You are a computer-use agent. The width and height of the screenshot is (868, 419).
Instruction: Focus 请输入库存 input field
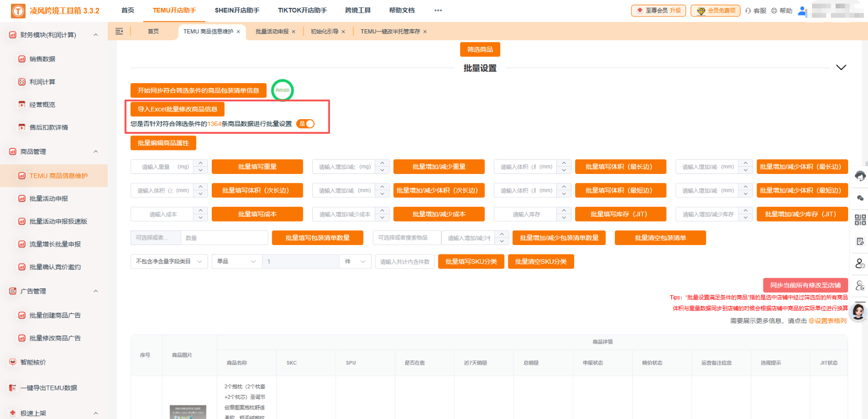pos(526,214)
